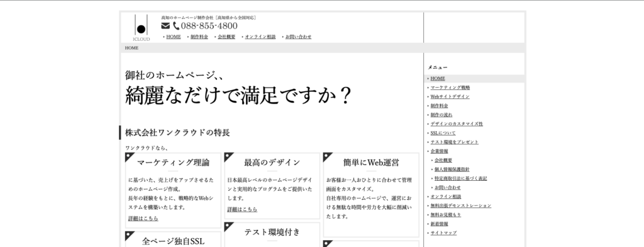Click corner ribbon icon on 全ページ独自SSL card
The width and height of the screenshot is (644, 247).
(x=130, y=236)
